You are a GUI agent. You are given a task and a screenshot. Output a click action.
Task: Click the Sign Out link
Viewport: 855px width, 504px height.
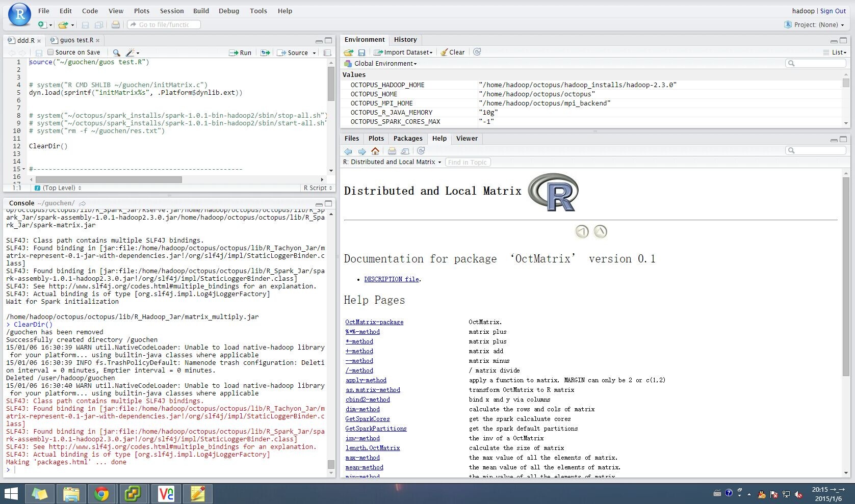pyautogui.click(x=833, y=11)
